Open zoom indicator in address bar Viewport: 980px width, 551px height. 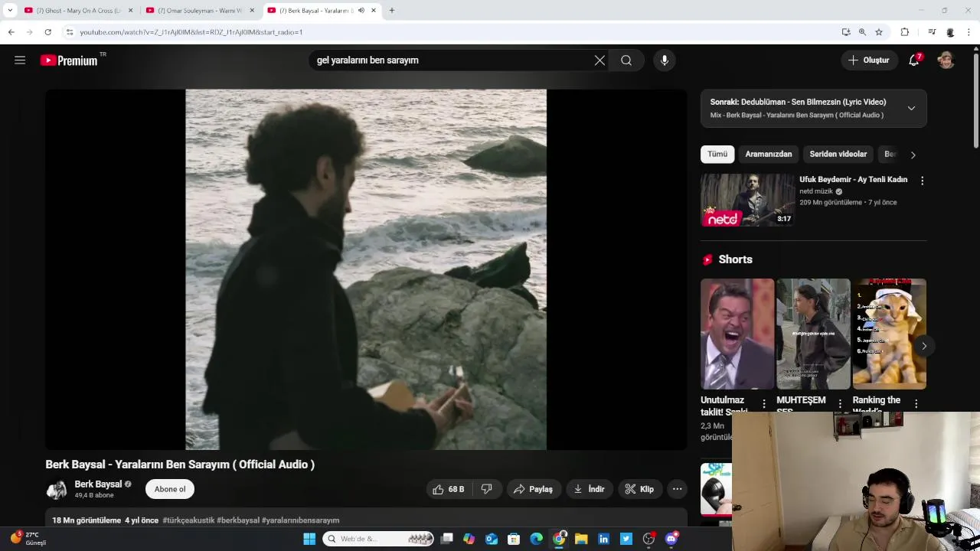pyautogui.click(x=862, y=32)
